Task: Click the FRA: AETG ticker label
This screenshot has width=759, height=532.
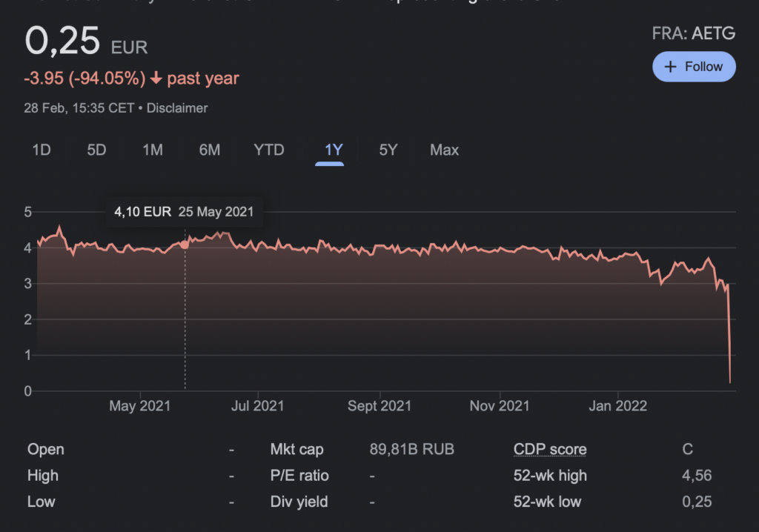Action: [x=693, y=33]
